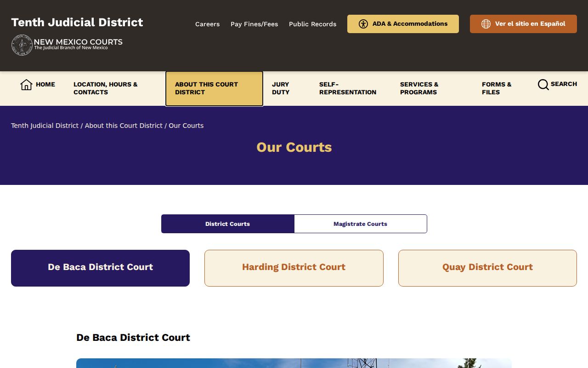Click the De Baca courthouse photo
Screen dimensions: 588x368
pyautogui.click(x=294, y=363)
